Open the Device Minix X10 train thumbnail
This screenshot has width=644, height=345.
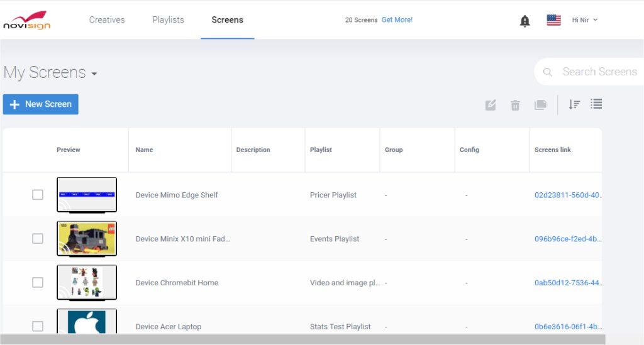[87, 238]
